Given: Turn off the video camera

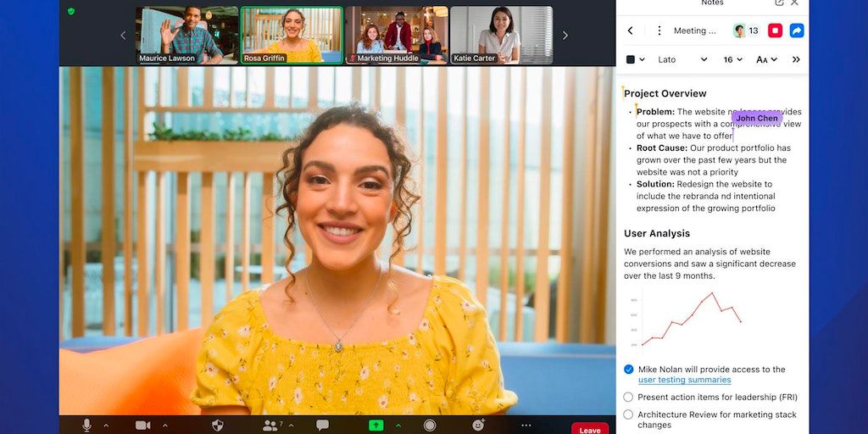Looking at the screenshot, I should 142,425.
